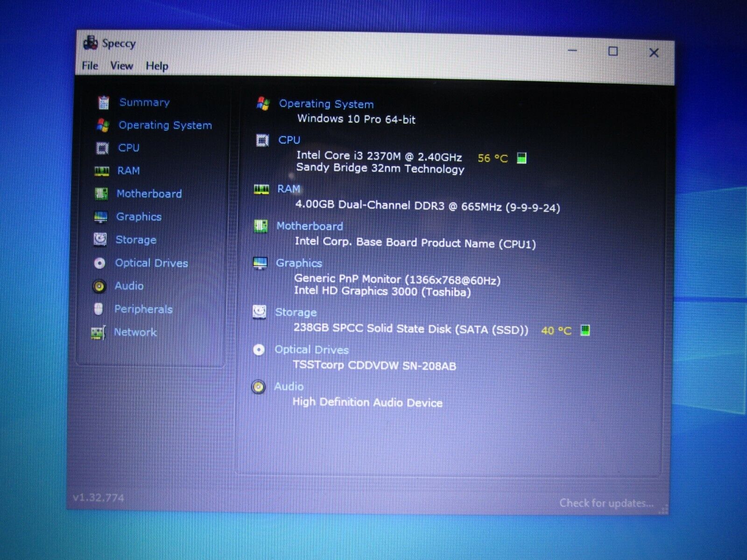Open Peripherals section in sidebar
The height and width of the screenshot is (560, 747).
pos(143,309)
